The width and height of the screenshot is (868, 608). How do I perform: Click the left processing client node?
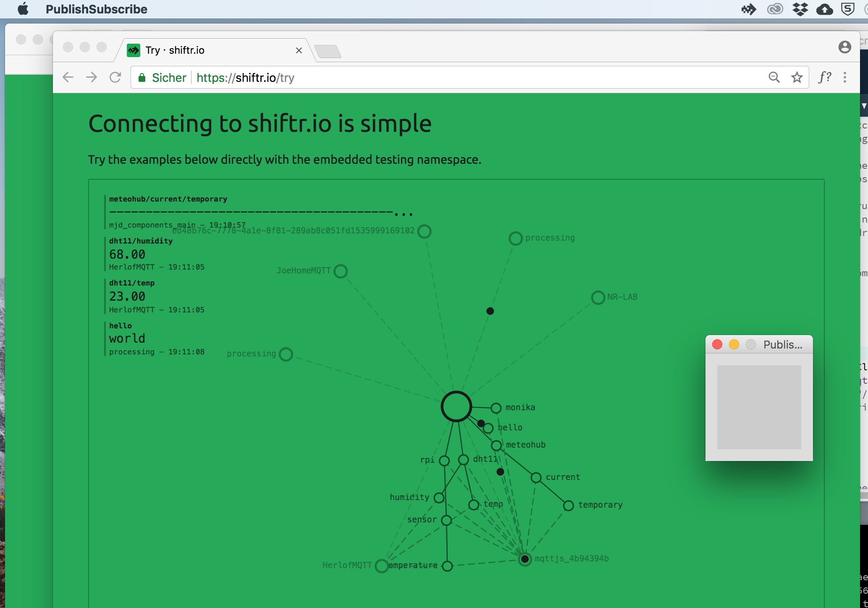(286, 354)
